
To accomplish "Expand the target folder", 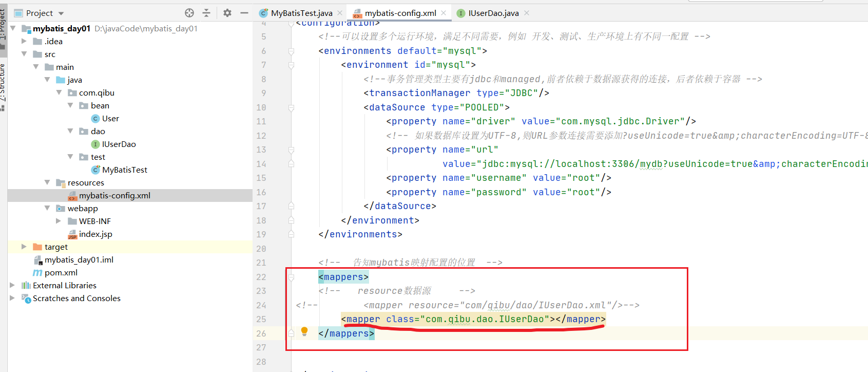I will (24, 247).
